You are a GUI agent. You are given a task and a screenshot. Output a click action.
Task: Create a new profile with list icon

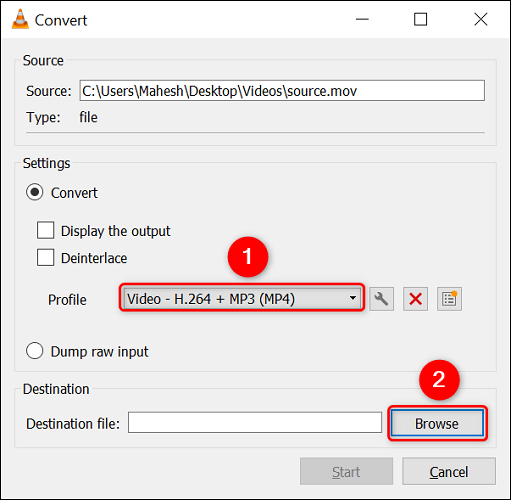tap(449, 299)
